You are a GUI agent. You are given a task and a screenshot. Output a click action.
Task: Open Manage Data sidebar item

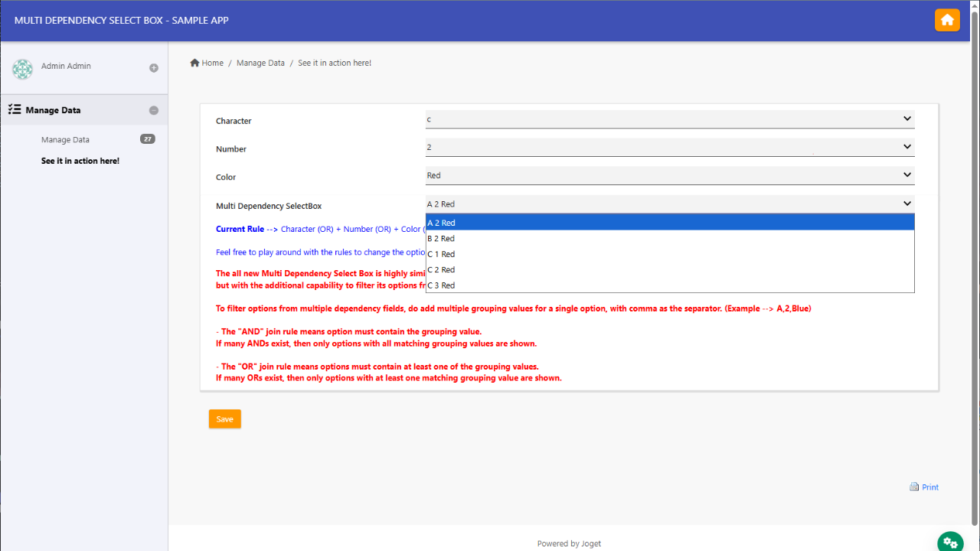click(65, 140)
